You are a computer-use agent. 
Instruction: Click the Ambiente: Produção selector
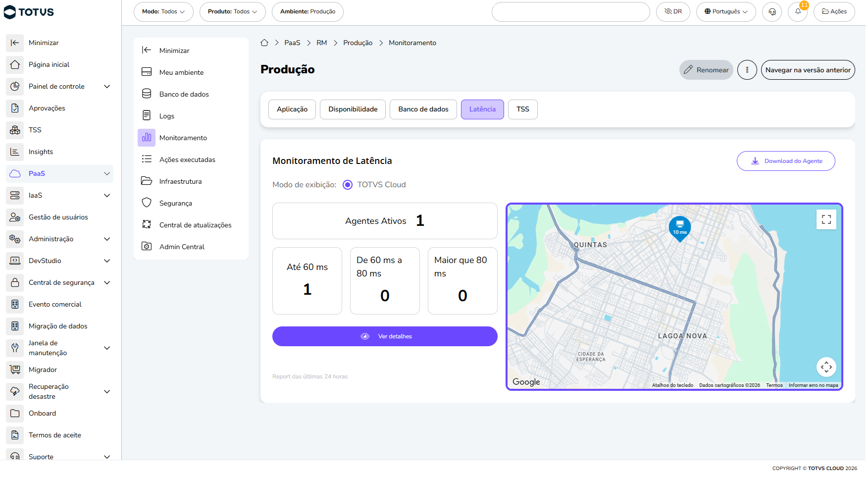307,12
